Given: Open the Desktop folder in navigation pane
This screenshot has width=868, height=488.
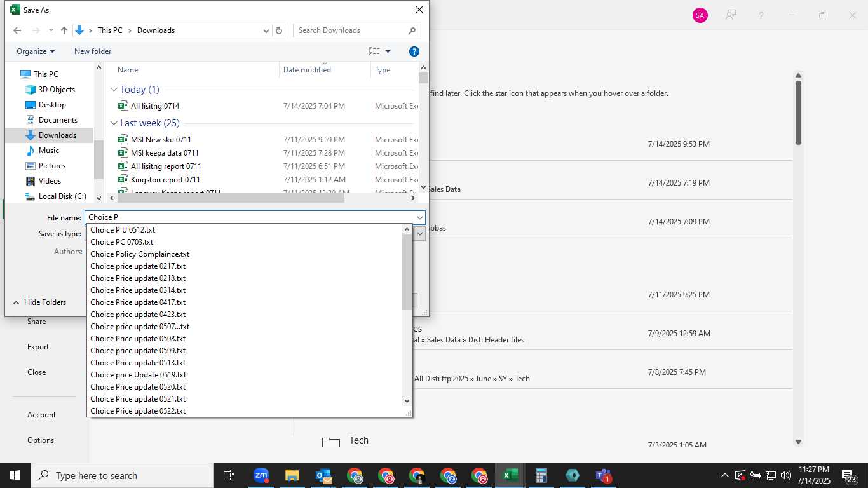Looking at the screenshot, I should [x=51, y=105].
